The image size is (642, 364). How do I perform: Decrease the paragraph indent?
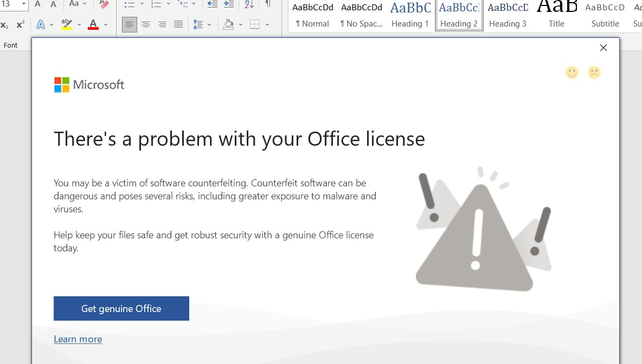tap(212, 4)
